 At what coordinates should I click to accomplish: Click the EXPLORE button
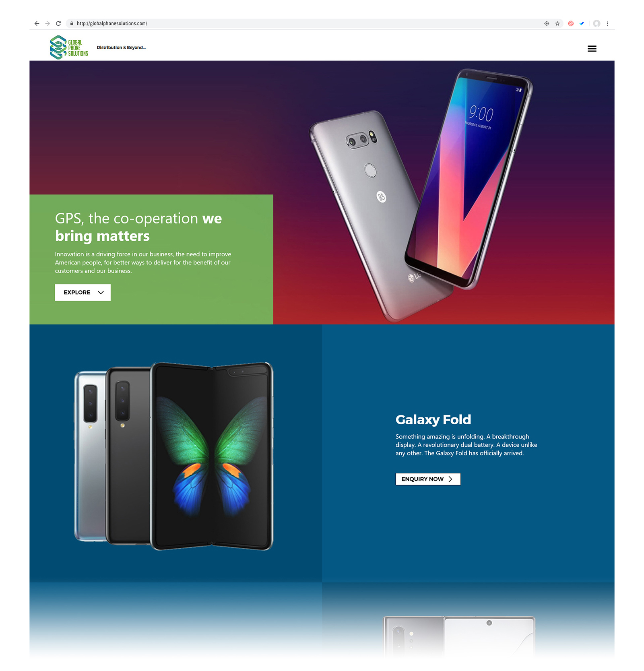[x=83, y=292]
